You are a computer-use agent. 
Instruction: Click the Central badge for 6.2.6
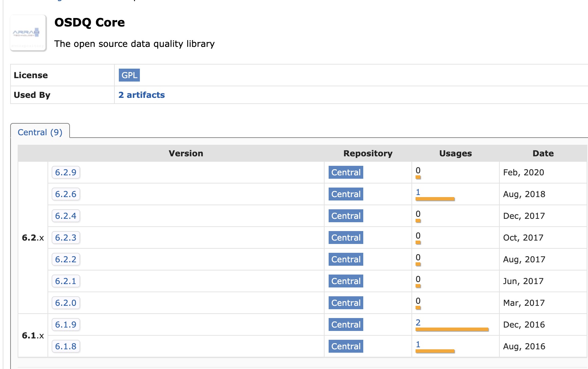tap(346, 194)
